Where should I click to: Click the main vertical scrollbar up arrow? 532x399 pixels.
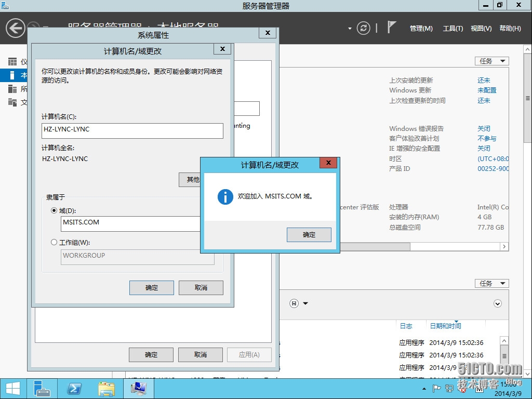tap(528, 49)
